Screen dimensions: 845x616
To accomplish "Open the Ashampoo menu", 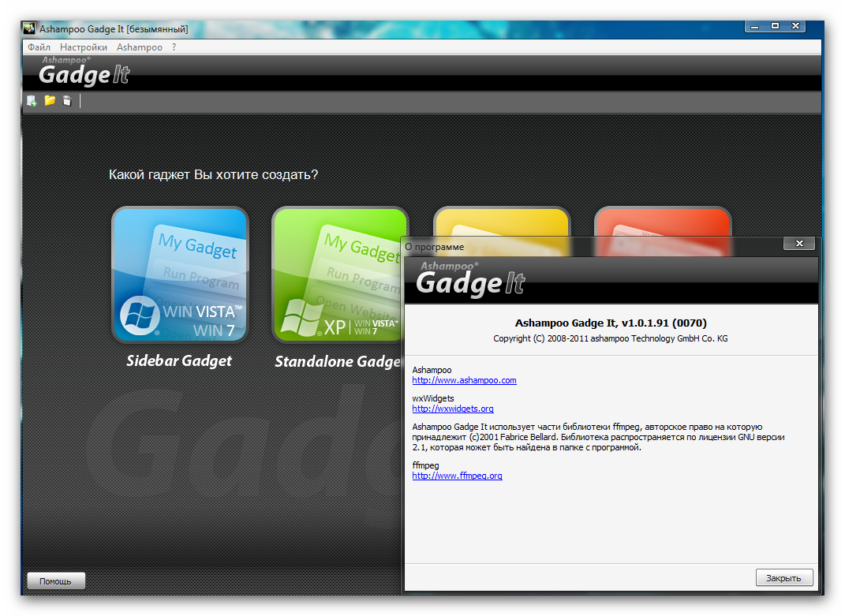I will point(140,47).
